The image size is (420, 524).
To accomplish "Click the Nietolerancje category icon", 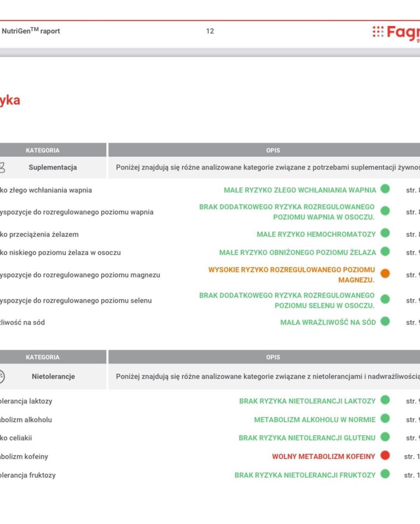I will (x=2, y=376).
